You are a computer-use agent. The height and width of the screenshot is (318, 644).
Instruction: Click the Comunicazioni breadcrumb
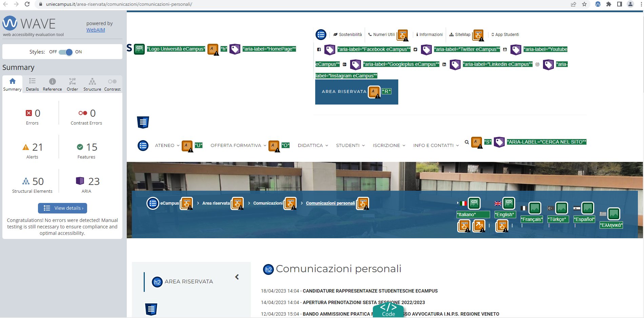coord(268,203)
